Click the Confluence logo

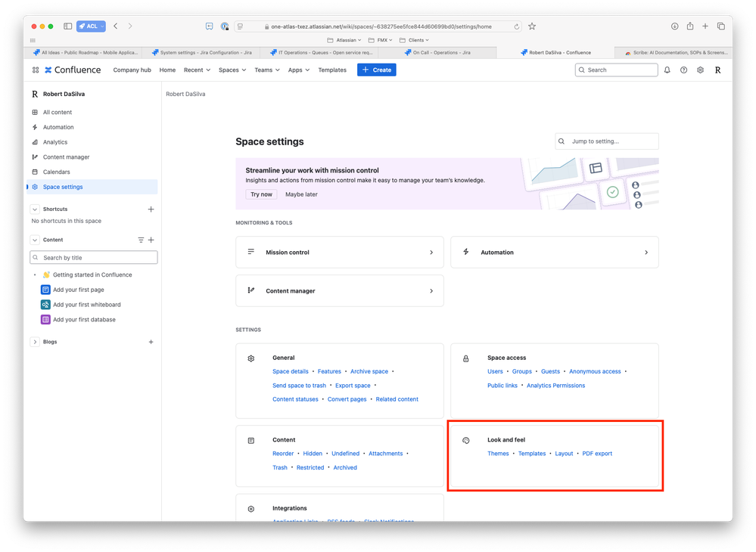73,70
